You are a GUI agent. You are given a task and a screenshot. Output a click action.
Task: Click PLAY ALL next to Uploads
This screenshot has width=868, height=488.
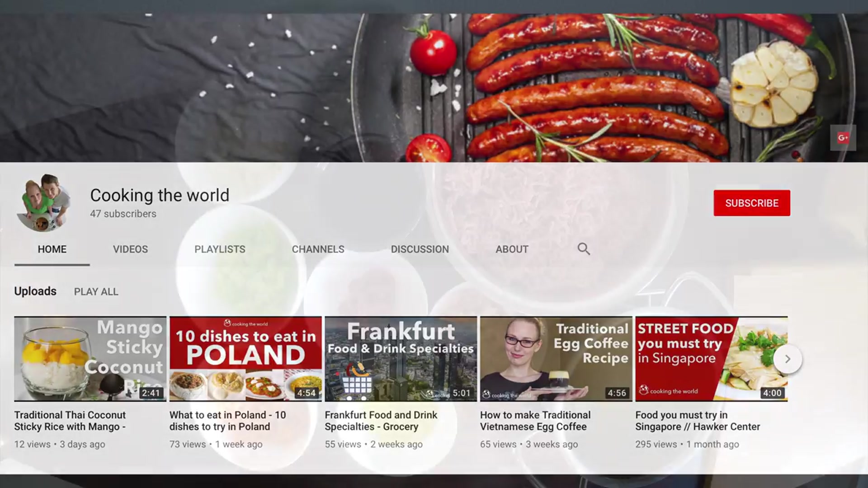[96, 292]
